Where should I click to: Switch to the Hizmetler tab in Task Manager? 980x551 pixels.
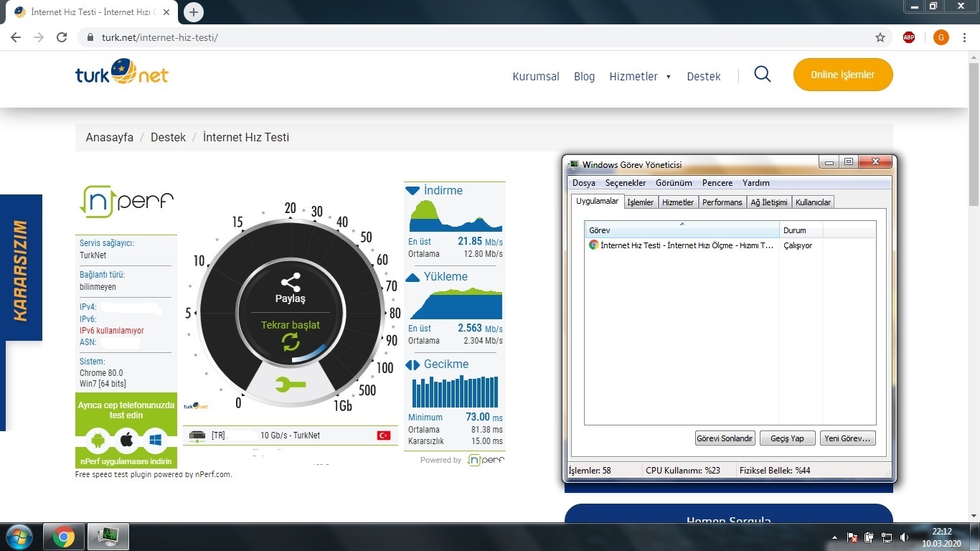pos(678,202)
